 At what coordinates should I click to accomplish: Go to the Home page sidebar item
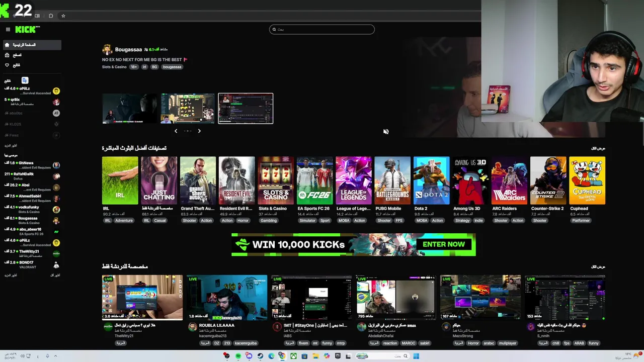pyautogui.click(x=31, y=45)
